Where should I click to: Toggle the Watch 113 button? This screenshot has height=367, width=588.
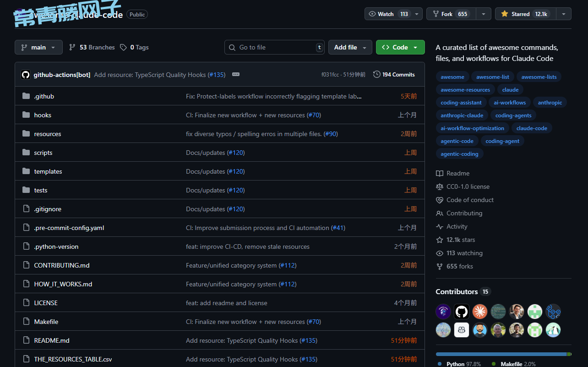point(388,14)
